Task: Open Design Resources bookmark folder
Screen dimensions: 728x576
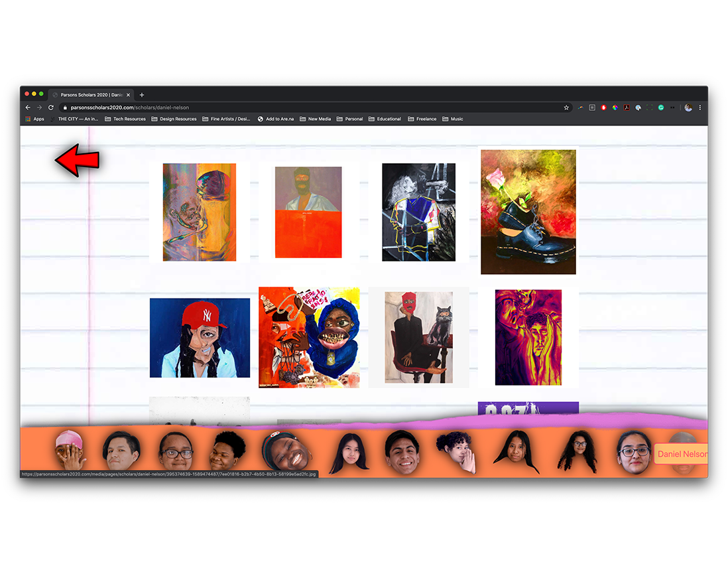Action: [174, 119]
